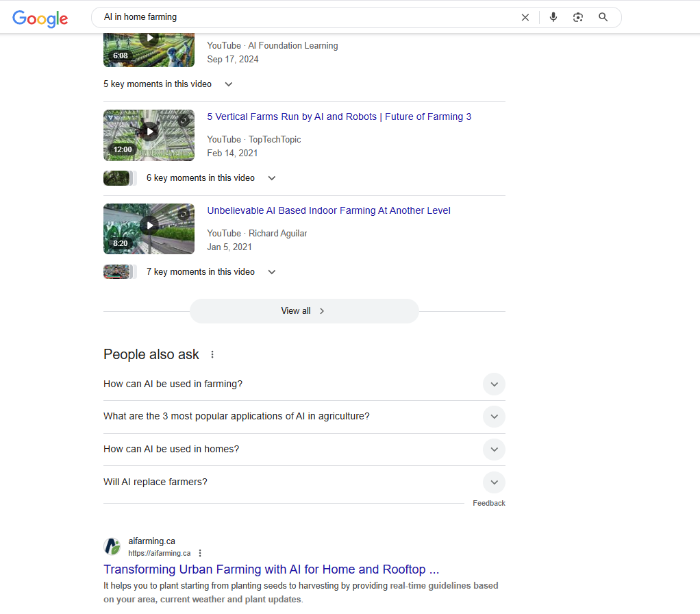
Task: Click the magnifier search icon
Action: [603, 17]
